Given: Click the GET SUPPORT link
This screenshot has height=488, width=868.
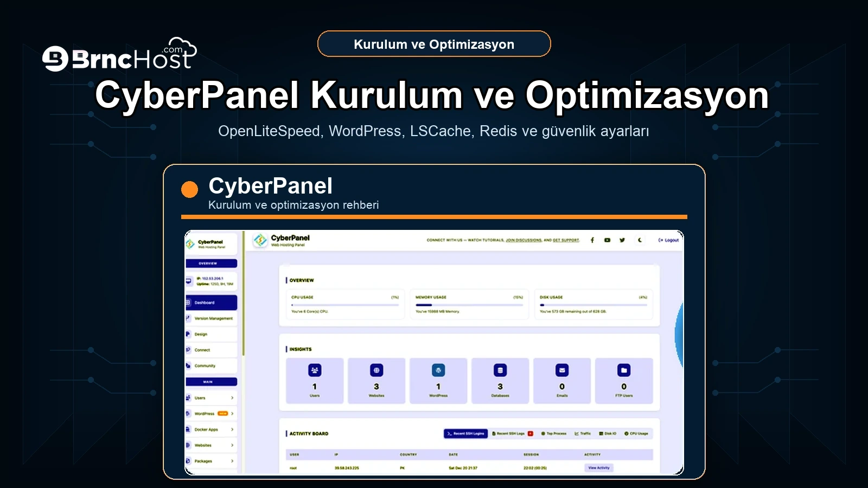Looking at the screenshot, I should coord(566,240).
